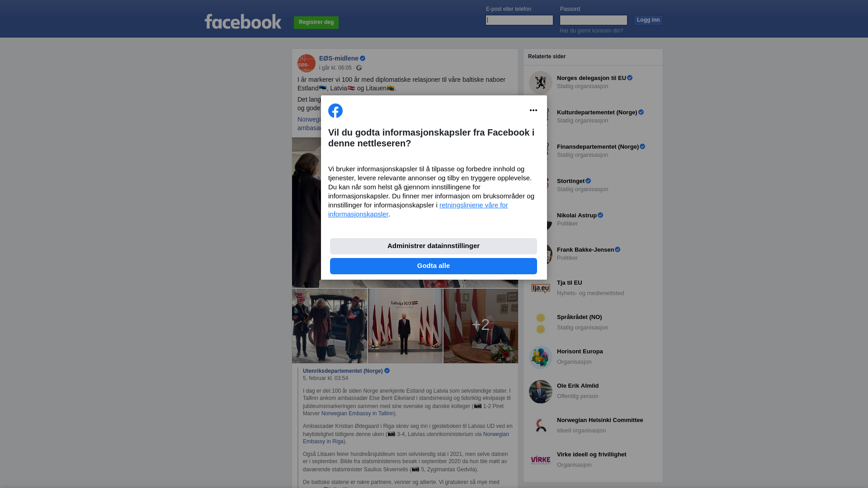Focus the Passord input field

point(594,20)
